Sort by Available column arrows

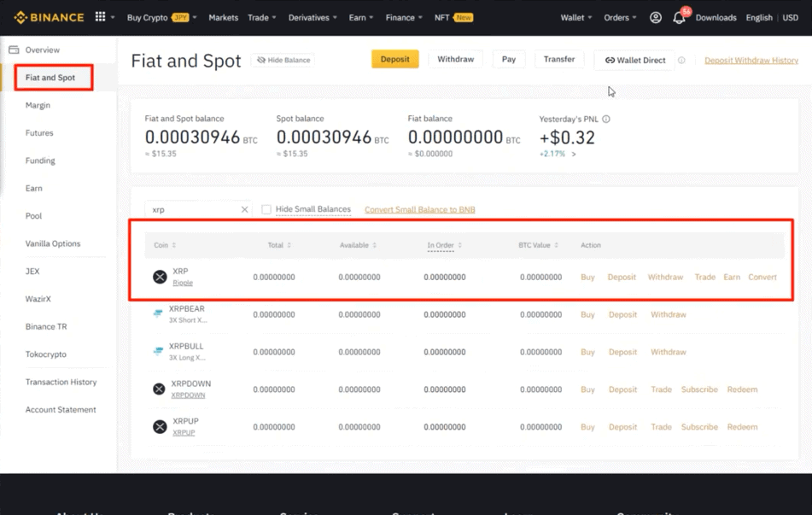click(375, 245)
